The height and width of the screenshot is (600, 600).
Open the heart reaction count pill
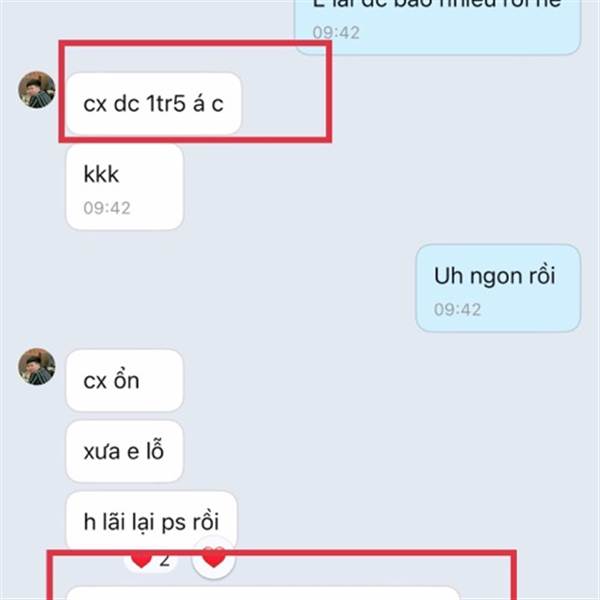coord(151,561)
